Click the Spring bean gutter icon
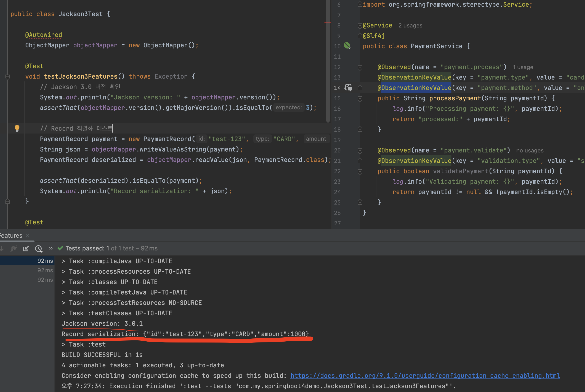 tap(347, 46)
